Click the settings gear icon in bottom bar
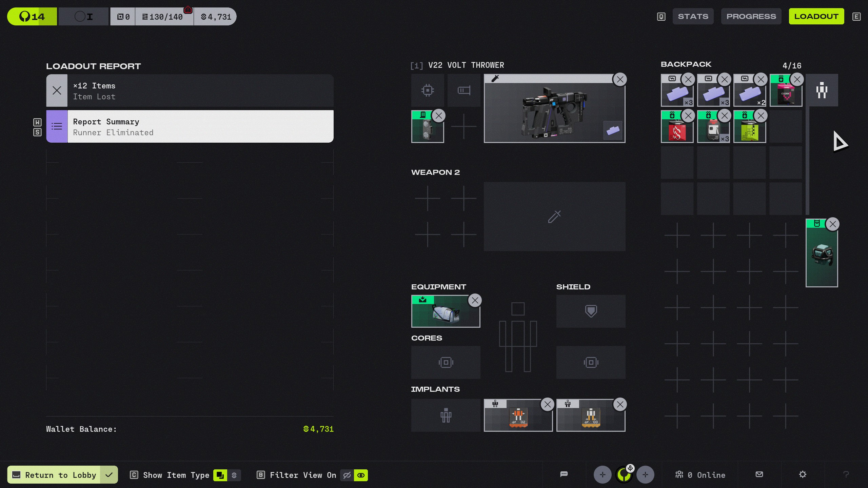Viewport: 868px width, 488px height. coord(802,474)
